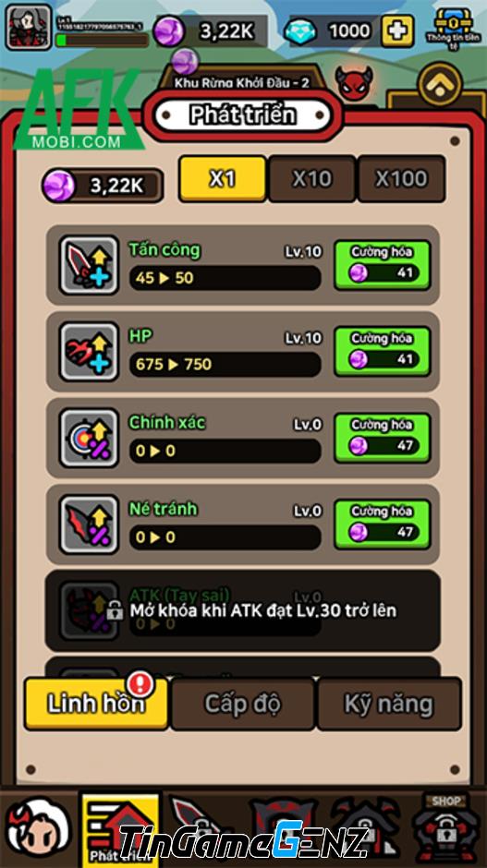This screenshot has height=868, width=487.
Task: Upgrade HP with Cường hóa button
Action: [383, 351]
